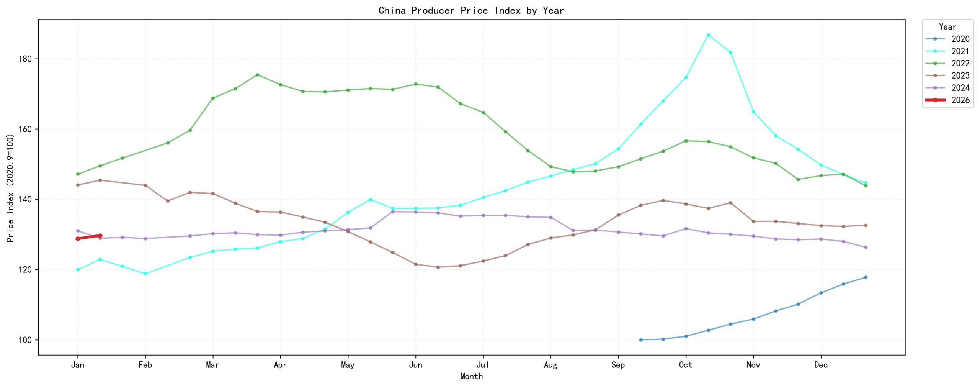Select the cyan 2021 legend line swatch
The height and width of the screenshot is (387, 980).
(934, 51)
